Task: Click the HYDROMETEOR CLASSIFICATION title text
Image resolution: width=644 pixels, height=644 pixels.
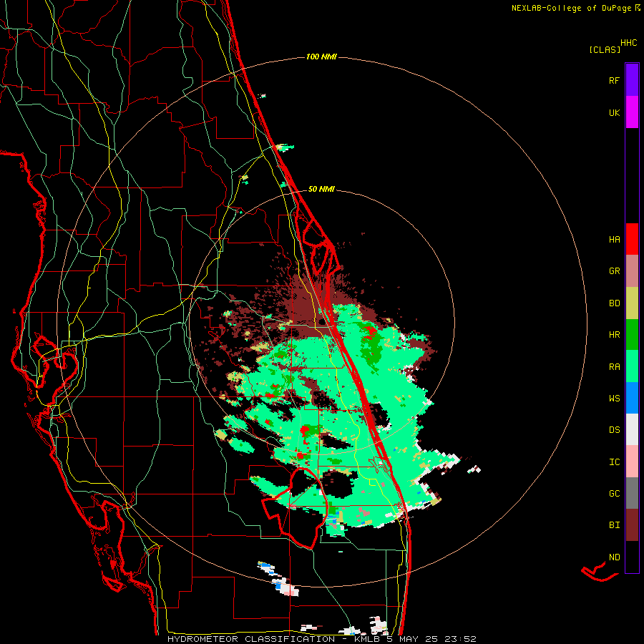Action: 251,639
